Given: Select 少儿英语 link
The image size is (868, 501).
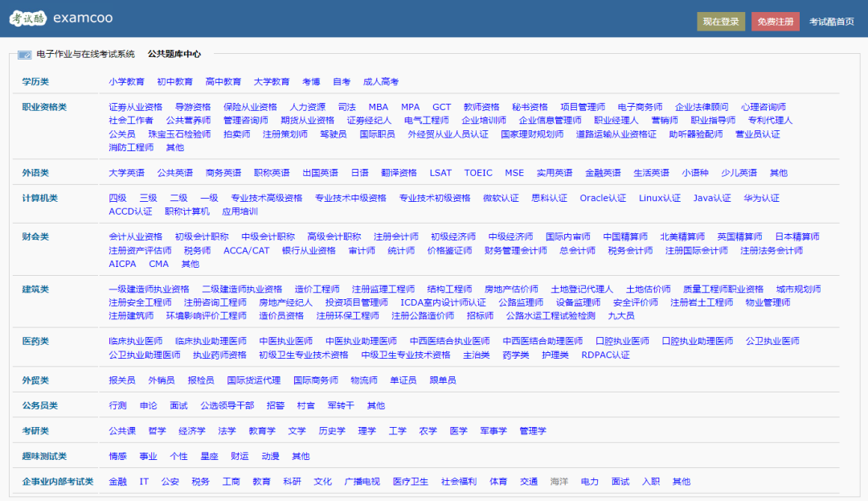Looking at the screenshot, I should (x=739, y=173).
